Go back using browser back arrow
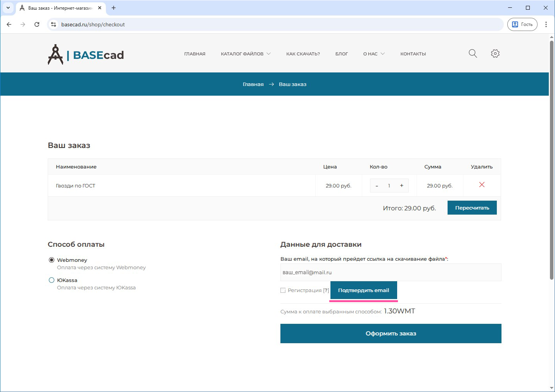The width and height of the screenshot is (555, 392). pyautogui.click(x=9, y=24)
